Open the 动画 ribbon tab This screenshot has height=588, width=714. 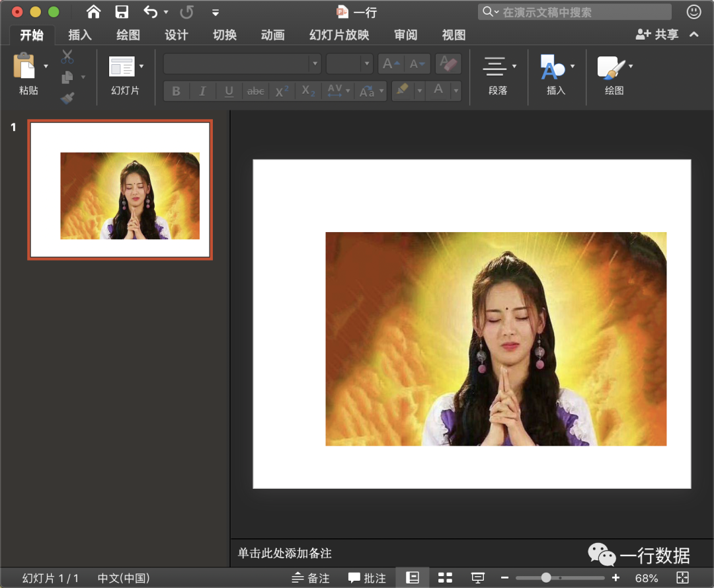click(x=273, y=35)
